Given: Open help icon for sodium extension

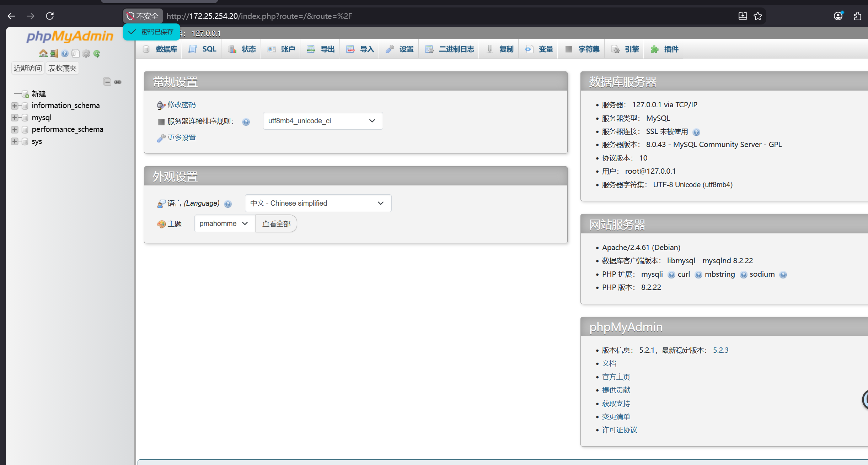Looking at the screenshot, I should coord(783,275).
